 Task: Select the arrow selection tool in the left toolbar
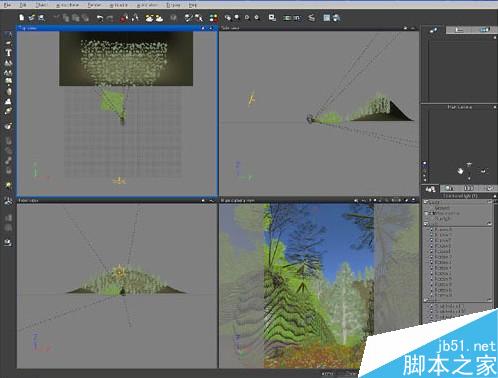[x=8, y=35]
